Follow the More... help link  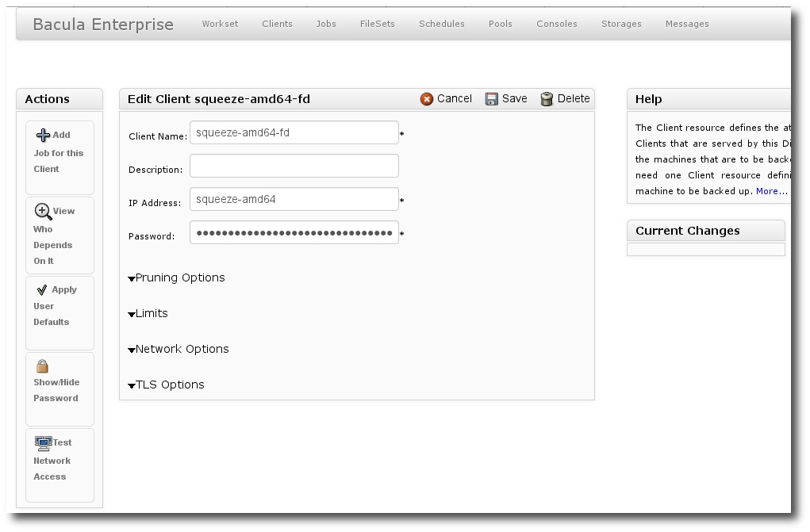[772, 191]
